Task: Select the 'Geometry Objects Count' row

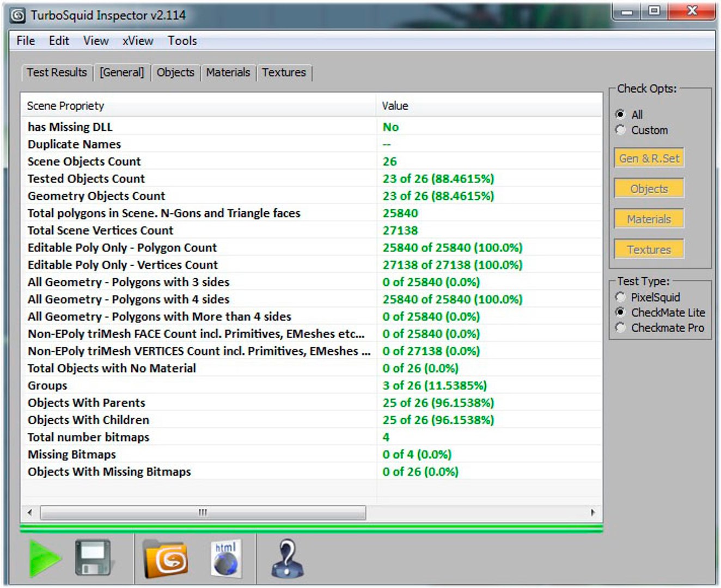Action: (x=311, y=196)
